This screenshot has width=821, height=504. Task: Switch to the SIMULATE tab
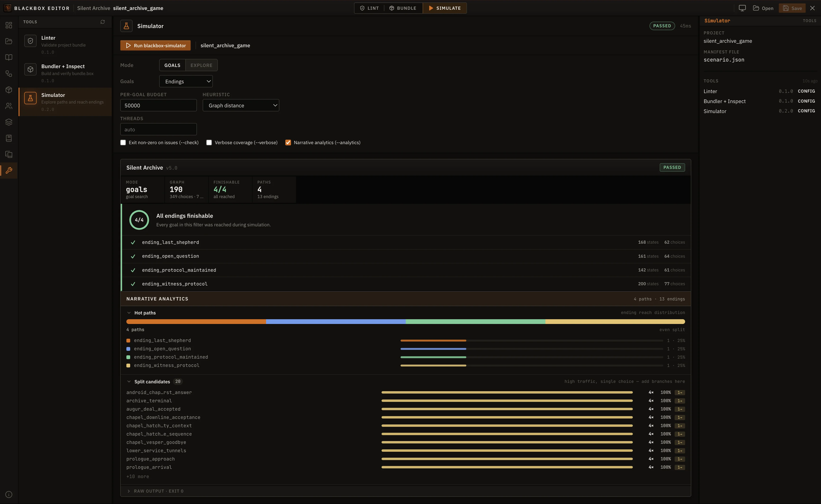point(445,8)
